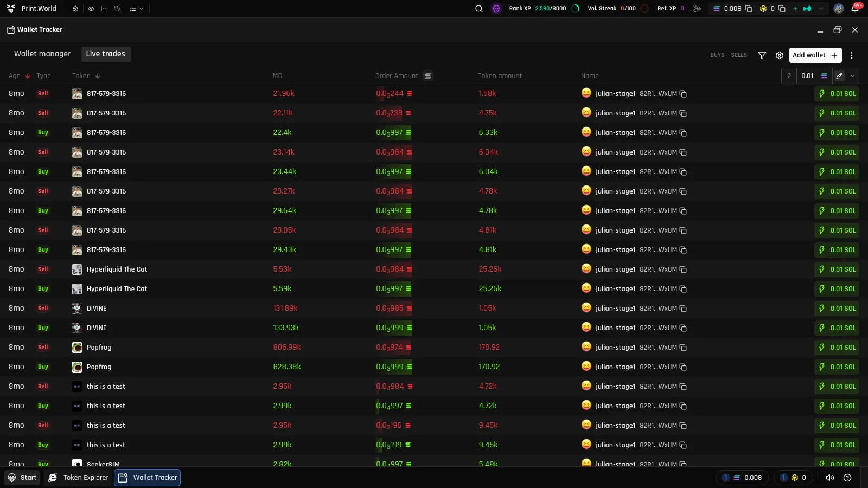Open julian-stage1 wallet name on 29.27k row
Viewport: 868px width, 488px height.
click(615, 191)
